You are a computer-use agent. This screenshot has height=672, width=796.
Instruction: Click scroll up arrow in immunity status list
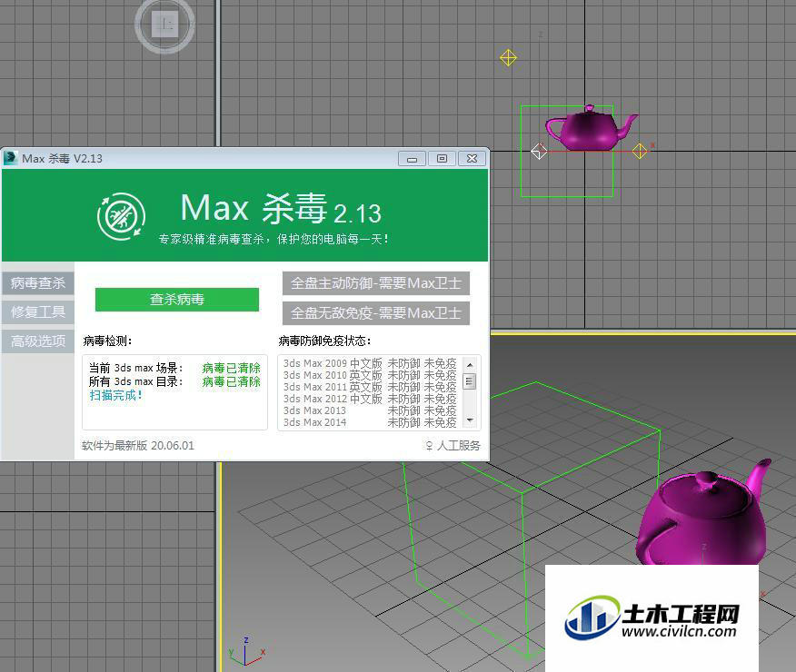pos(470,365)
